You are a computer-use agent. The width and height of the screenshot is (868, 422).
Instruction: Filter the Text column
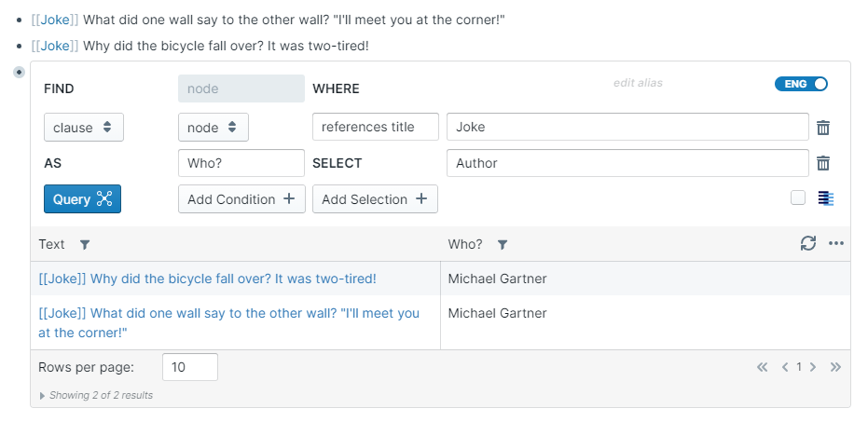tap(85, 245)
